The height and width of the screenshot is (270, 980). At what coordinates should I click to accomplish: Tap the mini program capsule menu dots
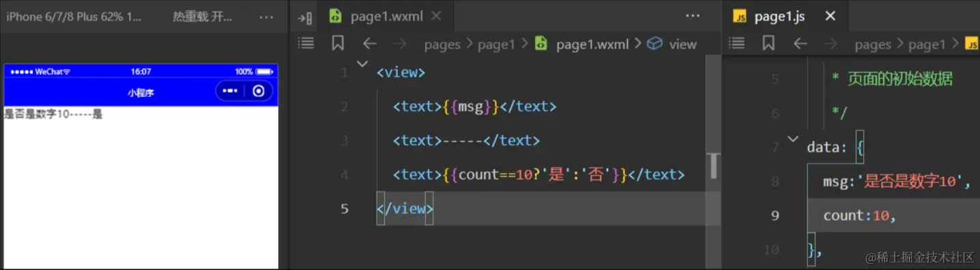click(x=230, y=91)
